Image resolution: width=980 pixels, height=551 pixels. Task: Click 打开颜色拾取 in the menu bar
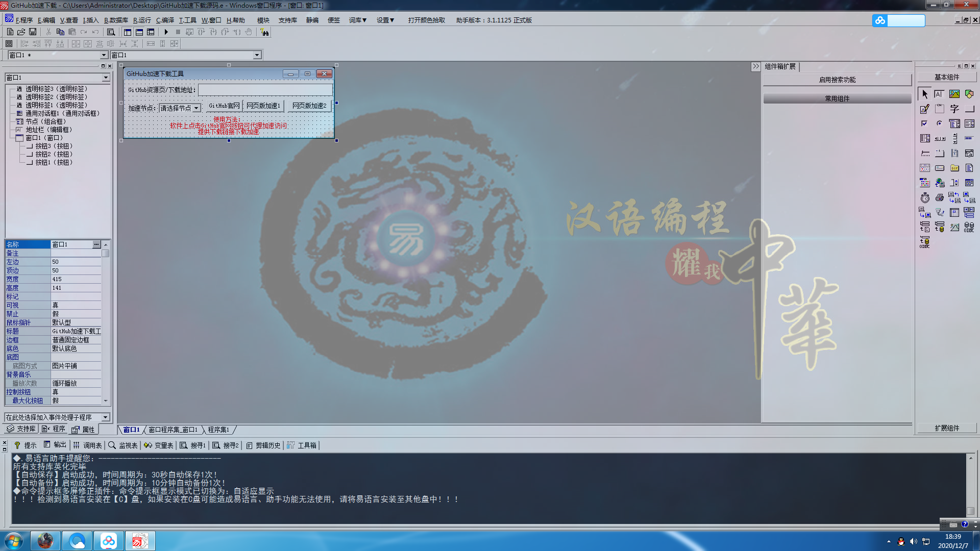[426, 20]
